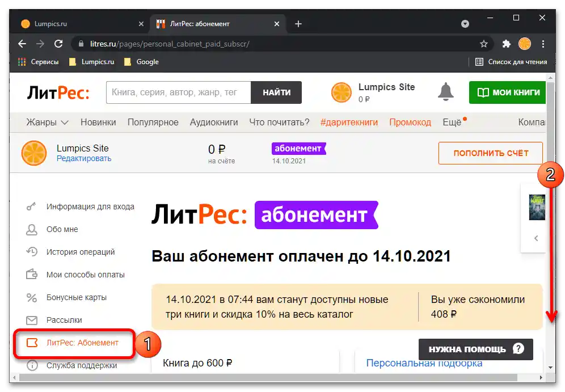Screen dimensions: 565x392
Task: Open the Популярное menu item
Action: pyautogui.click(x=153, y=123)
